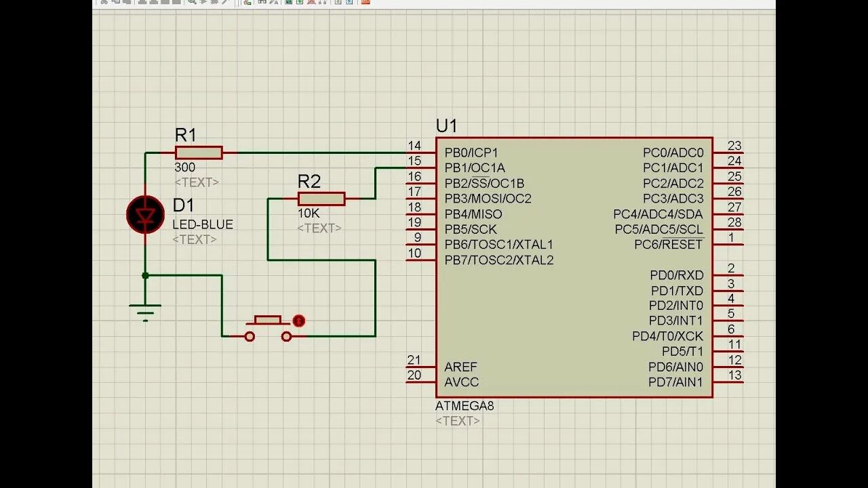Screen dimensions: 868x488
Task: Select the <TEXT> placeholder under R2
Action: point(319,228)
